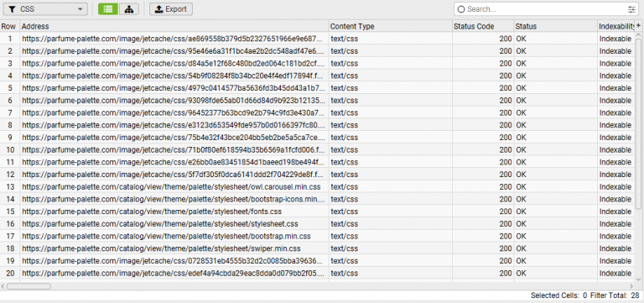The width and height of the screenshot is (644, 303).
Task: Select the 93098fde65ab jetcache address
Action: 174,101
